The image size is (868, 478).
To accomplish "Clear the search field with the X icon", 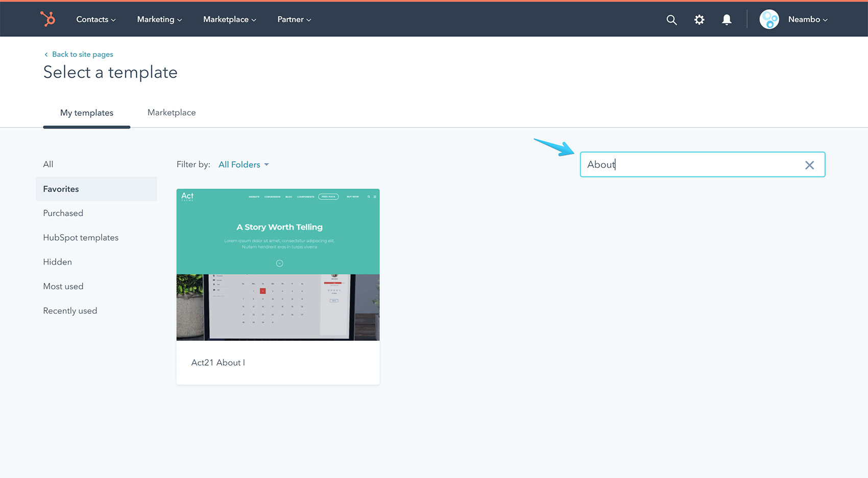I will click(x=809, y=165).
